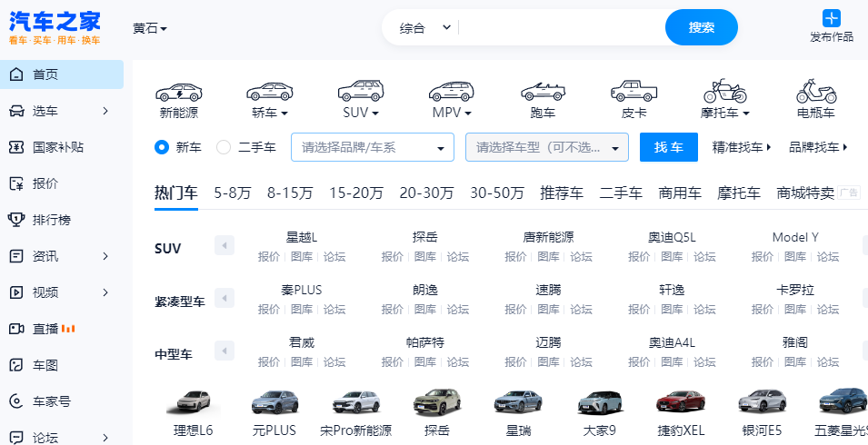
Task: Open the Model Y link
Action: (x=795, y=237)
